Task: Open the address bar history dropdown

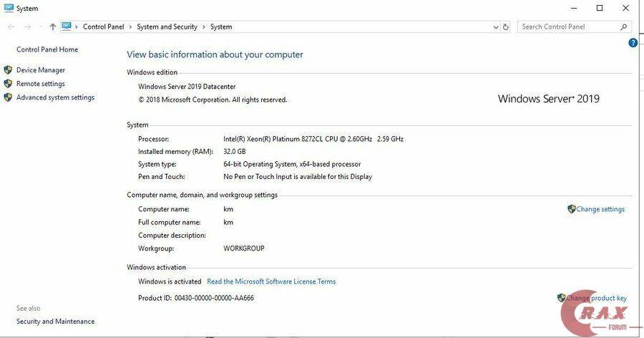Action: (496, 27)
